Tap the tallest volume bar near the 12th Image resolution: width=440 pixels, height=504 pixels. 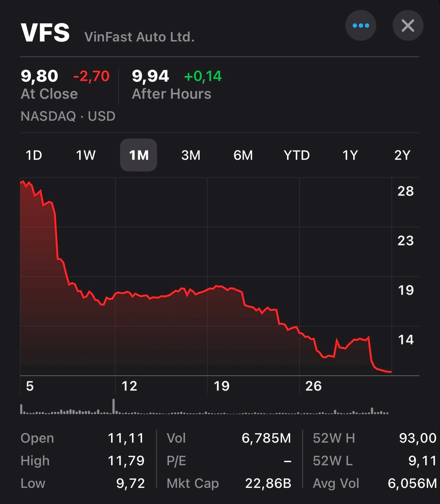[x=114, y=406]
